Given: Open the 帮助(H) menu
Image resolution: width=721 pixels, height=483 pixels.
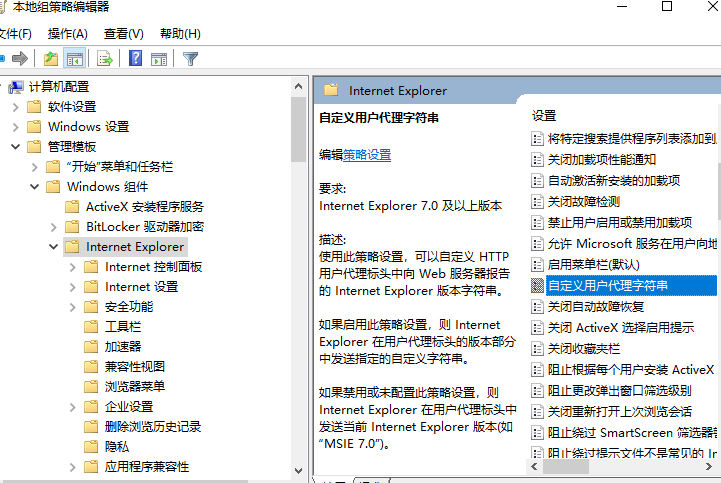Looking at the screenshot, I should pyautogui.click(x=180, y=34).
